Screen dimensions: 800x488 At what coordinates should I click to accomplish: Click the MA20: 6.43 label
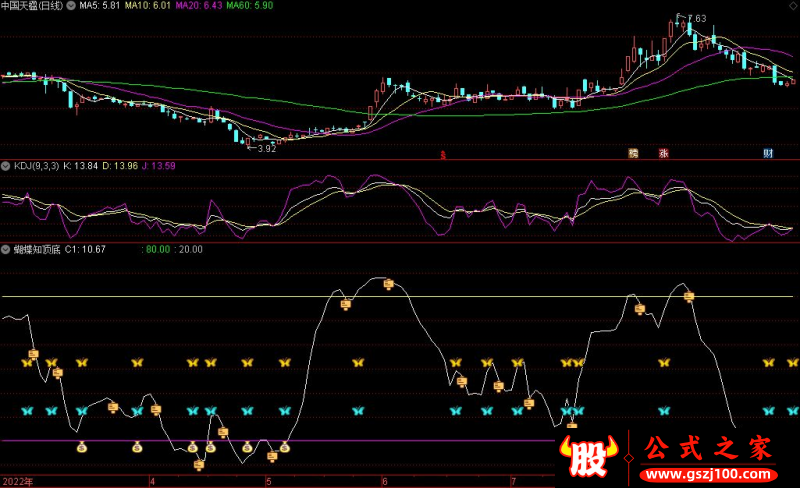(x=198, y=6)
